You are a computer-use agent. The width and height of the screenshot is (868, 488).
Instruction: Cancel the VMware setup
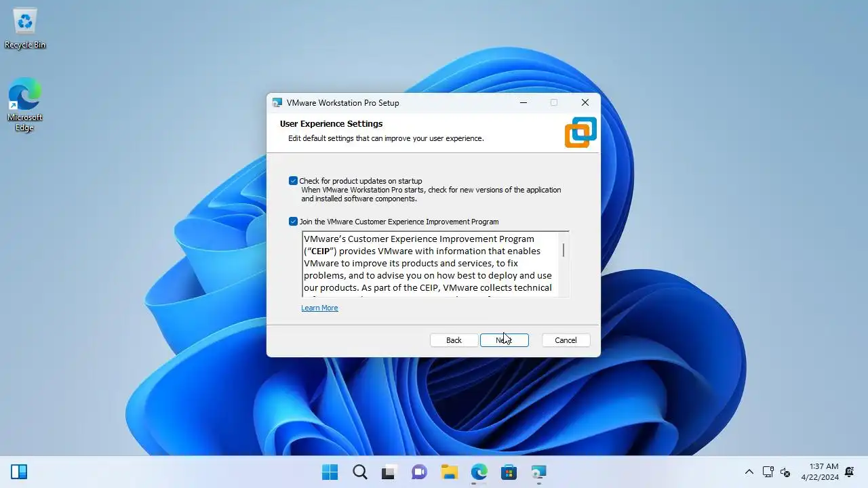click(566, 340)
